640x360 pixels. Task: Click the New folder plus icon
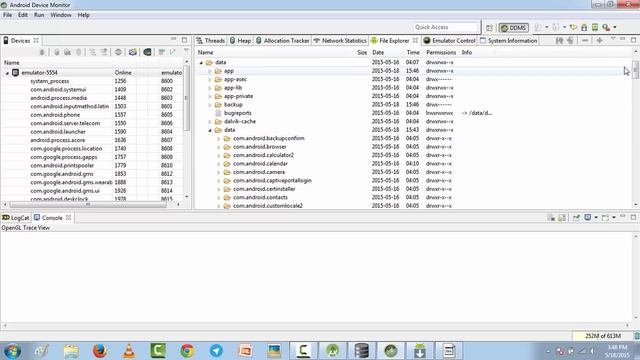600,40
